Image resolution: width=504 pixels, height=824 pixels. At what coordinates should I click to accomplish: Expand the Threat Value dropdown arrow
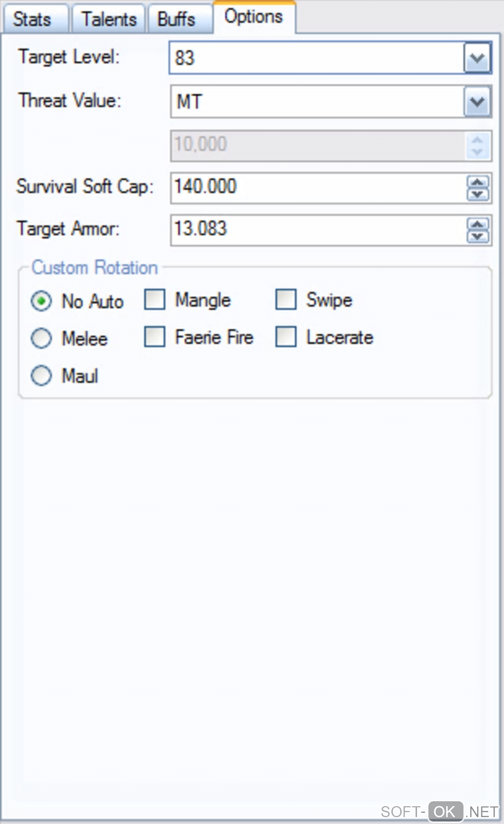tap(477, 102)
